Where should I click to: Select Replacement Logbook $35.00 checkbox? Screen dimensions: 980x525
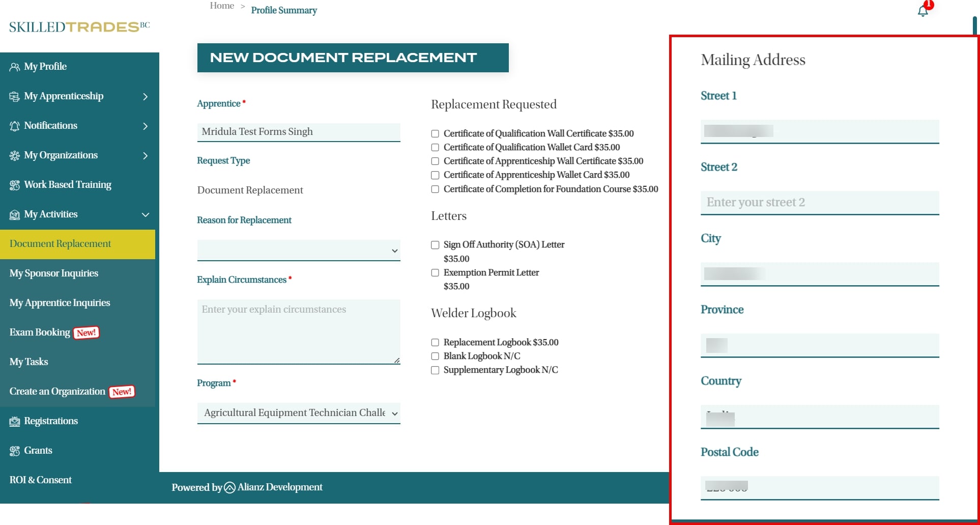[x=435, y=343]
